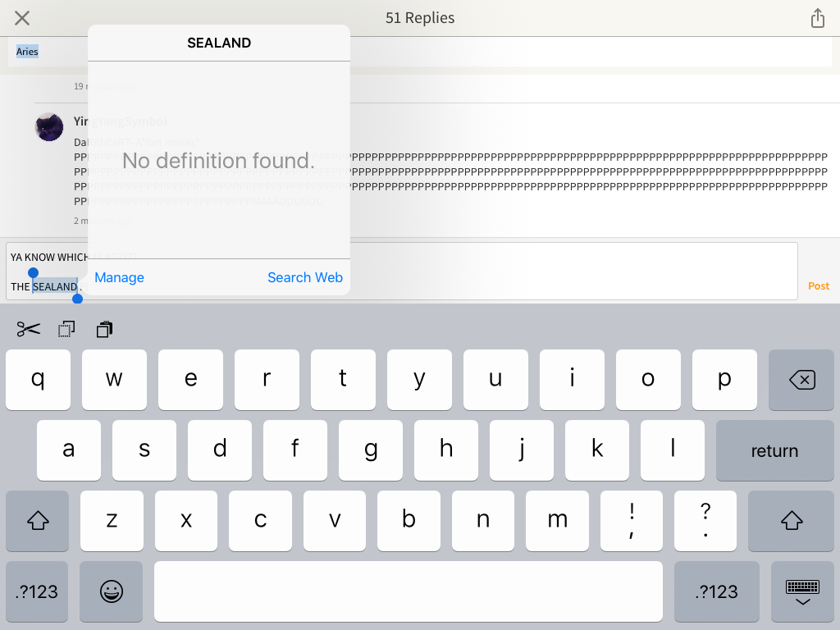Viewport: 840px width, 630px height.
Task: Tap the r key
Action: [267, 380]
